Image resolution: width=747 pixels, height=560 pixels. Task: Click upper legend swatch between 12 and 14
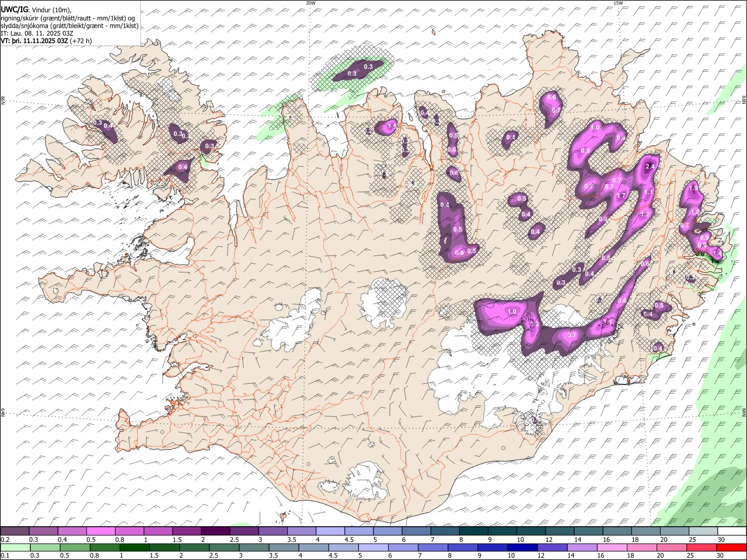coord(560,531)
